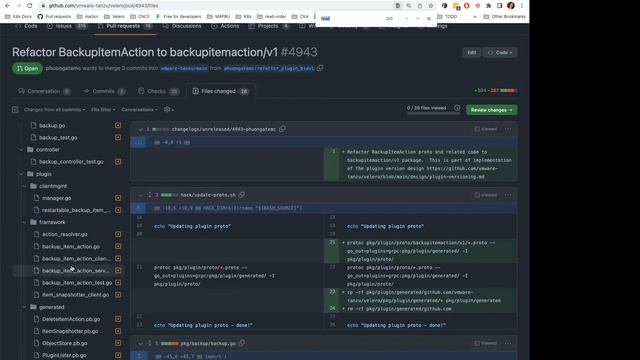
Task: Open backup_controller_test.go in file tree
Action: point(71,162)
